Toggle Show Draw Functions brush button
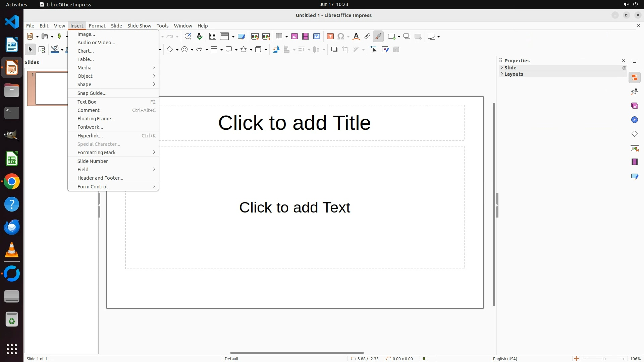Image resolution: width=644 pixels, height=362 pixels. click(378, 37)
